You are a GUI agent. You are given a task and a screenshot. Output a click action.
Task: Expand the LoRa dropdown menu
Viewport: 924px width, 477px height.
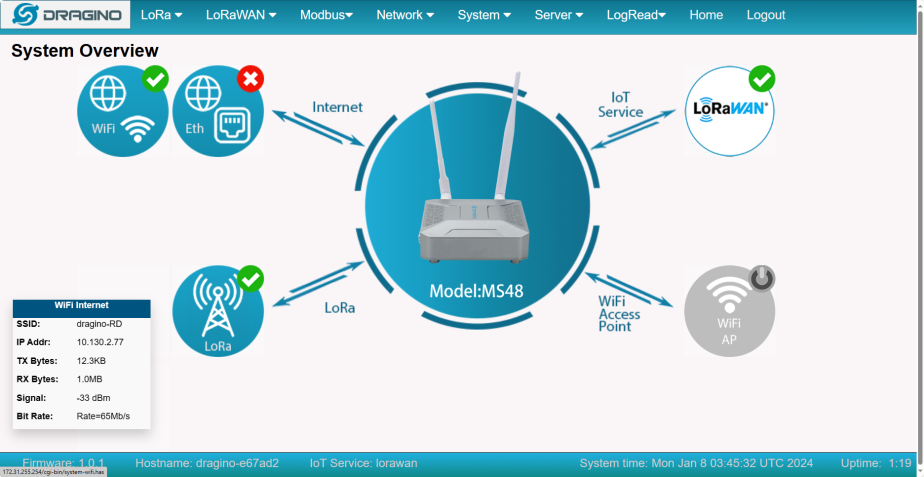tap(161, 15)
